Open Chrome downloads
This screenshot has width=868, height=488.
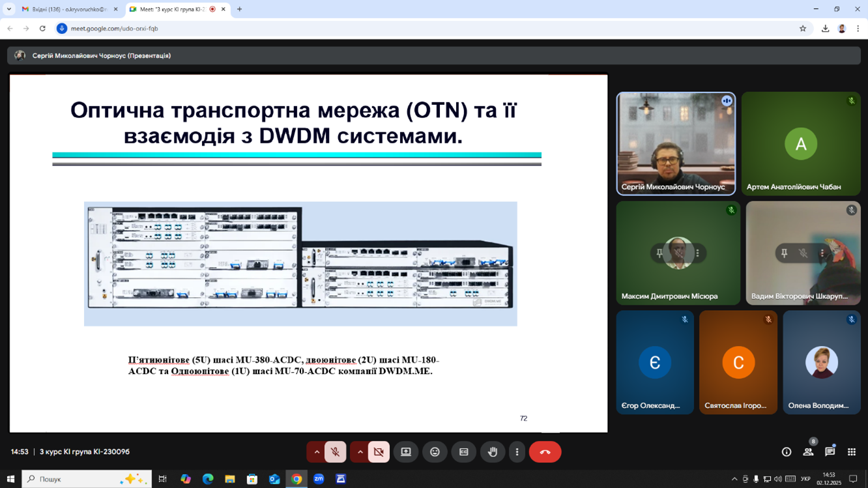(x=826, y=29)
